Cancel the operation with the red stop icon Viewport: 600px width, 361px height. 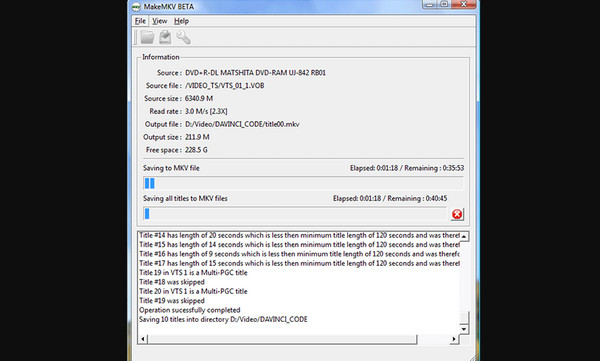click(457, 214)
